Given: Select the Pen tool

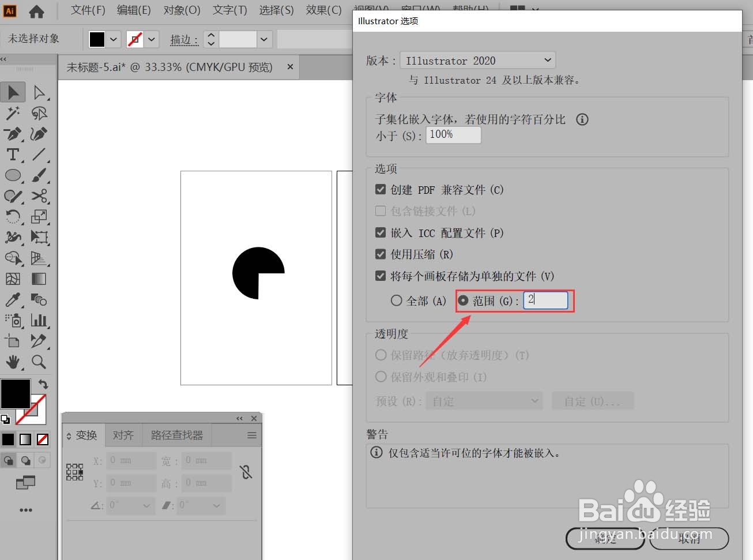Looking at the screenshot, I should click(13, 134).
